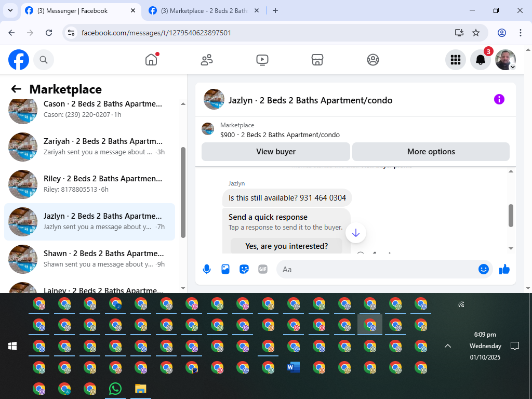Record a voice clip microphone icon
This screenshot has width=532, height=399.
[x=207, y=270]
